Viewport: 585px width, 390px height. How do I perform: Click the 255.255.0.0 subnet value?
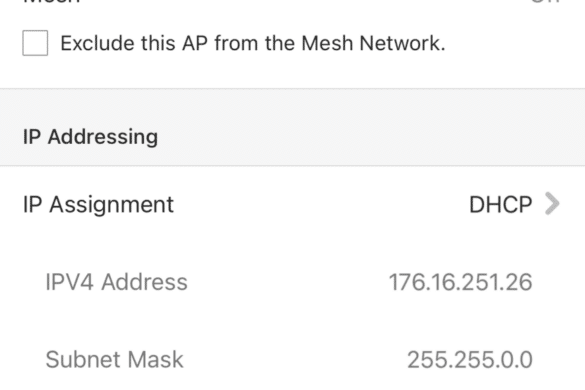470,359
